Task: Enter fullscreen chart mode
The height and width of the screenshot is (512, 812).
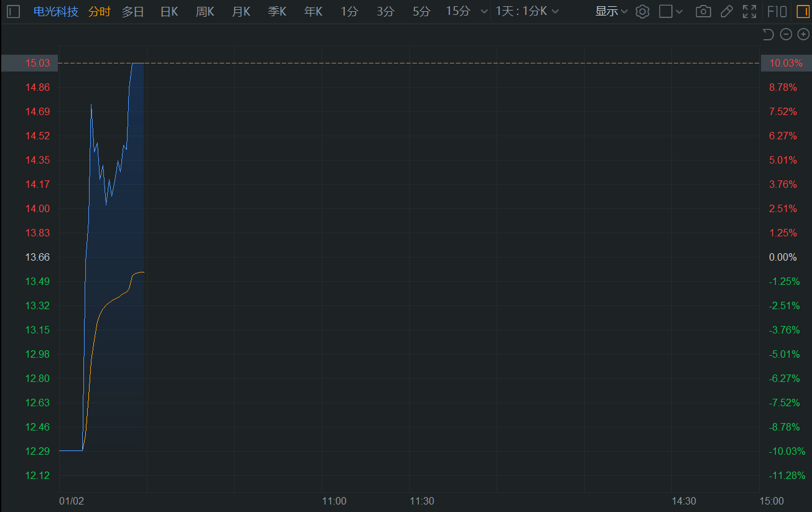Action: click(x=750, y=11)
